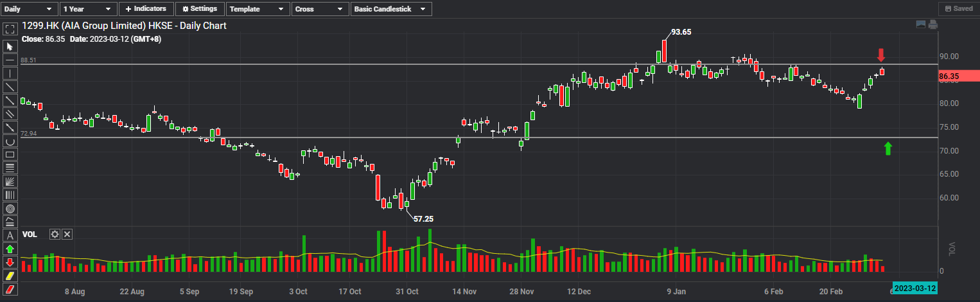
Task: Select the horizontal line drawing tool
Action: pos(10,60)
